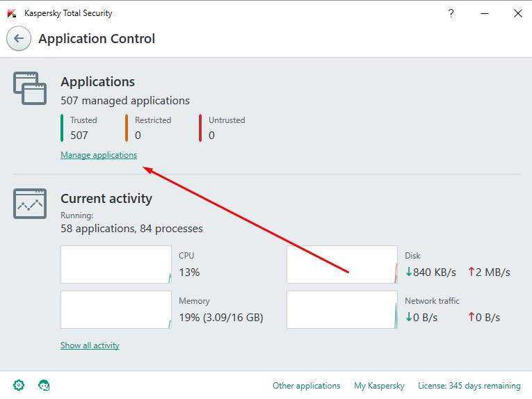This screenshot has height=399, width=532.
Task: Click the Applications heading
Action: (98, 82)
